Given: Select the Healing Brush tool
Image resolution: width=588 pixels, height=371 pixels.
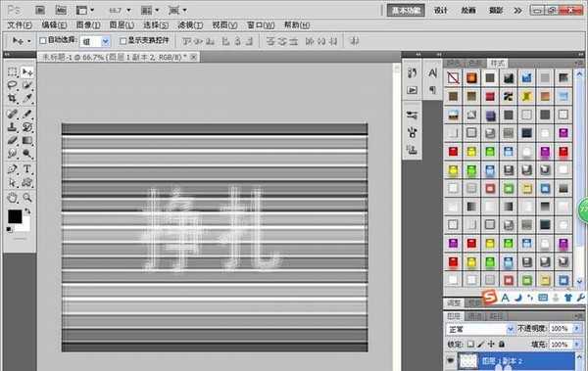Looking at the screenshot, I should coord(12,114).
